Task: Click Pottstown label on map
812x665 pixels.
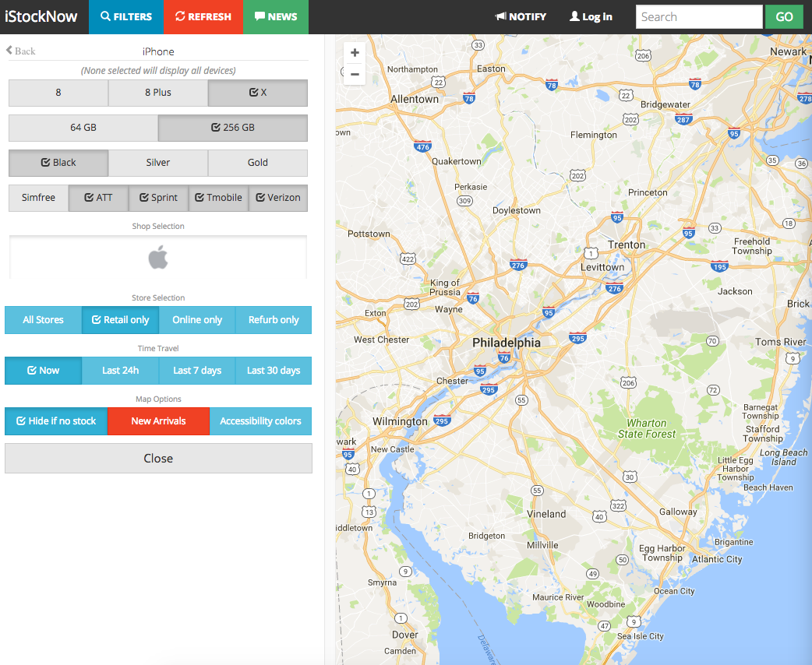Action: click(369, 234)
